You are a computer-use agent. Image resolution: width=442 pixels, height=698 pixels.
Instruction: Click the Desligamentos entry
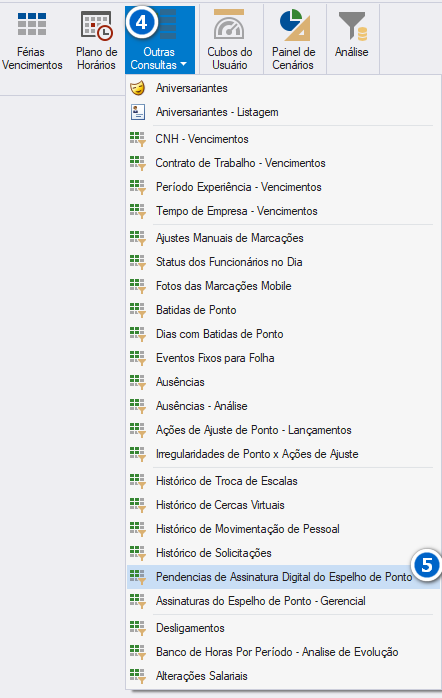tap(283, 628)
